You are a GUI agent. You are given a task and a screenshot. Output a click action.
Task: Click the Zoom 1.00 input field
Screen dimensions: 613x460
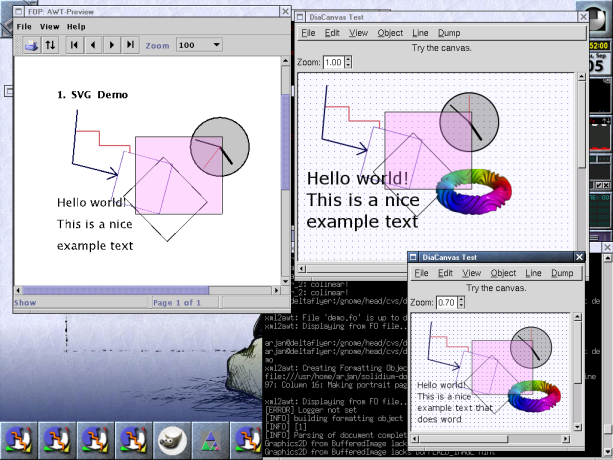point(332,62)
